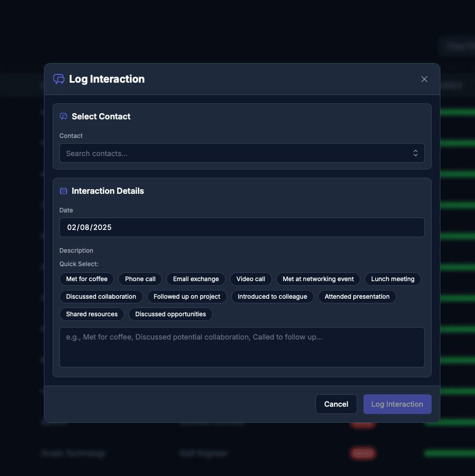Focus the description text area

(x=242, y=347)
